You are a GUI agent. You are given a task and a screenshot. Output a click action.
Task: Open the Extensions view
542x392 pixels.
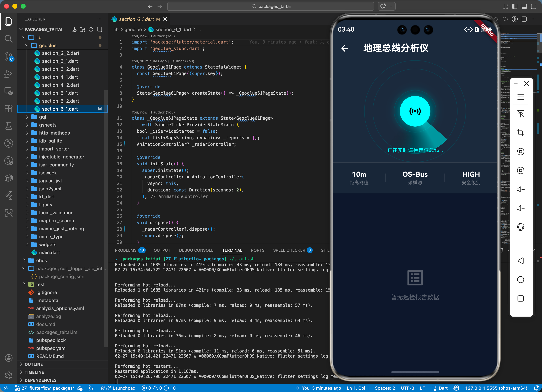[x=9, y=109]
